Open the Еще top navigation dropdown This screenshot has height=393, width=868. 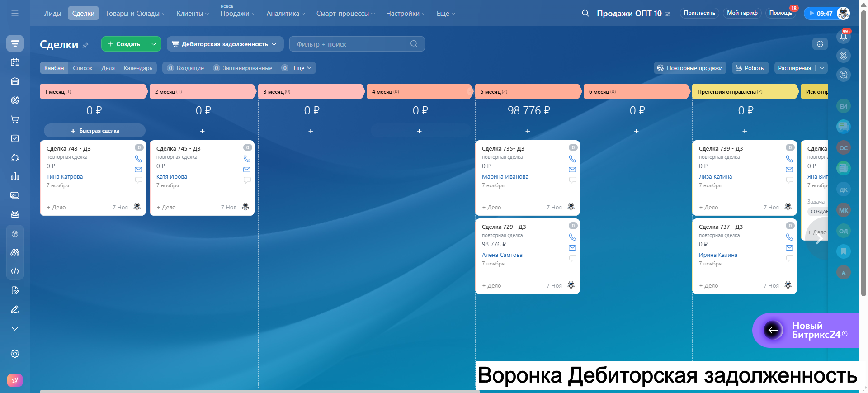(x=446, y=14)
